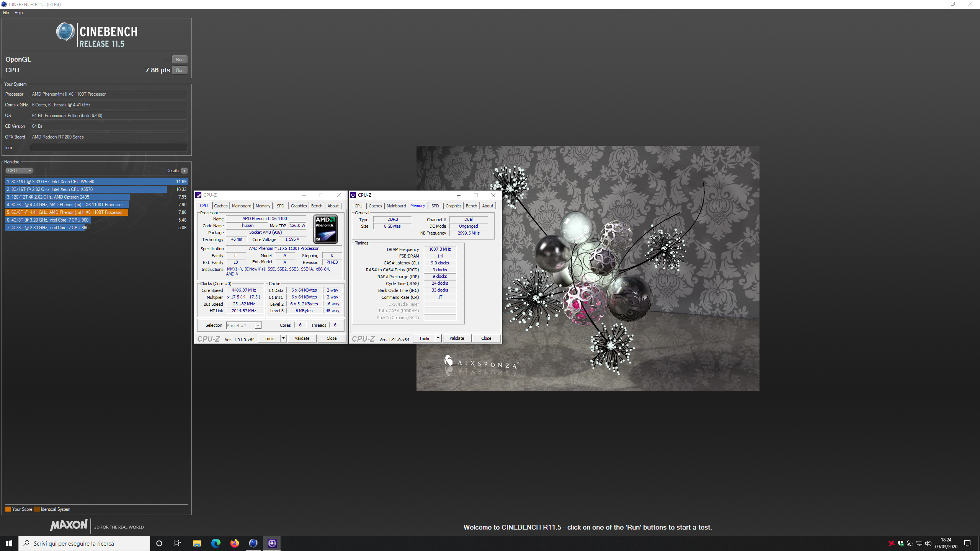980x551 pixels.
Task: Open the File menu in Cinebench
Action: (6, 13)
